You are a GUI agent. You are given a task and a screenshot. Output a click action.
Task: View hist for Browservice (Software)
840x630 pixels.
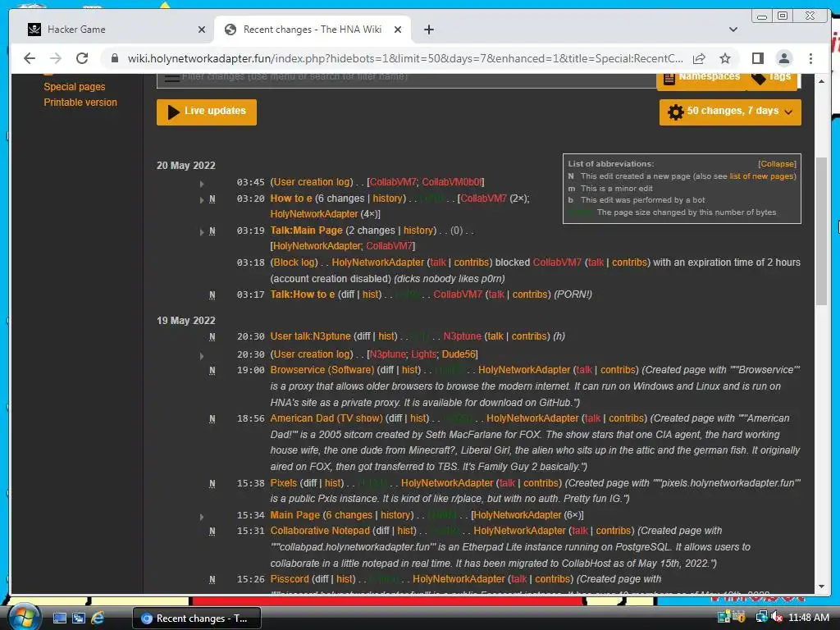410,370
